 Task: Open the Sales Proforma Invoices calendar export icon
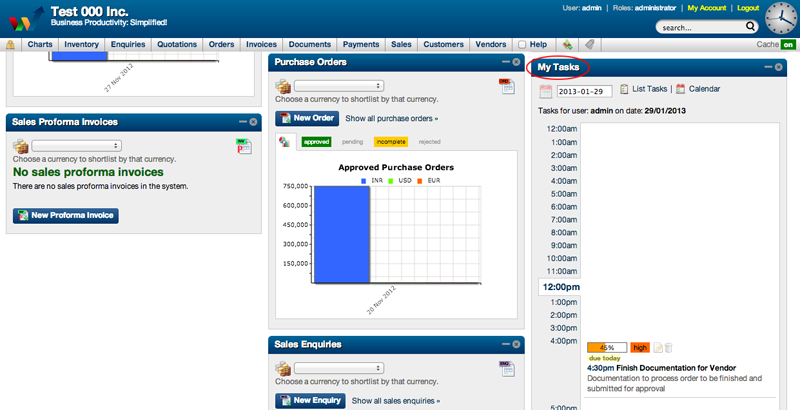tap(243, 146)
